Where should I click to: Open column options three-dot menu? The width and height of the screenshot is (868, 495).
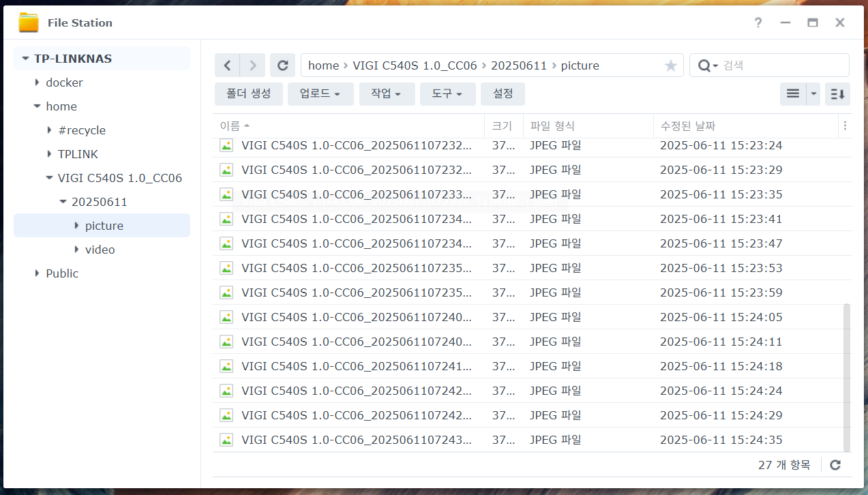coord(845,125)
